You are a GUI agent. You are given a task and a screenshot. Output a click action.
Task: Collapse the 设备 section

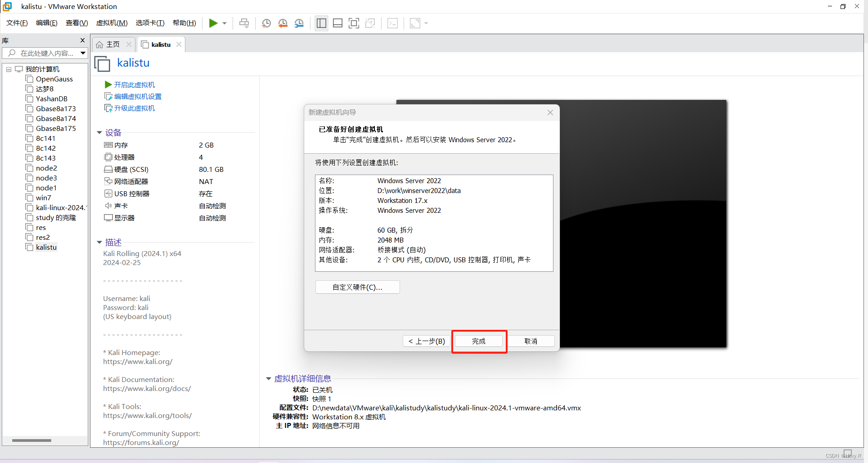(x=99, y=133)
